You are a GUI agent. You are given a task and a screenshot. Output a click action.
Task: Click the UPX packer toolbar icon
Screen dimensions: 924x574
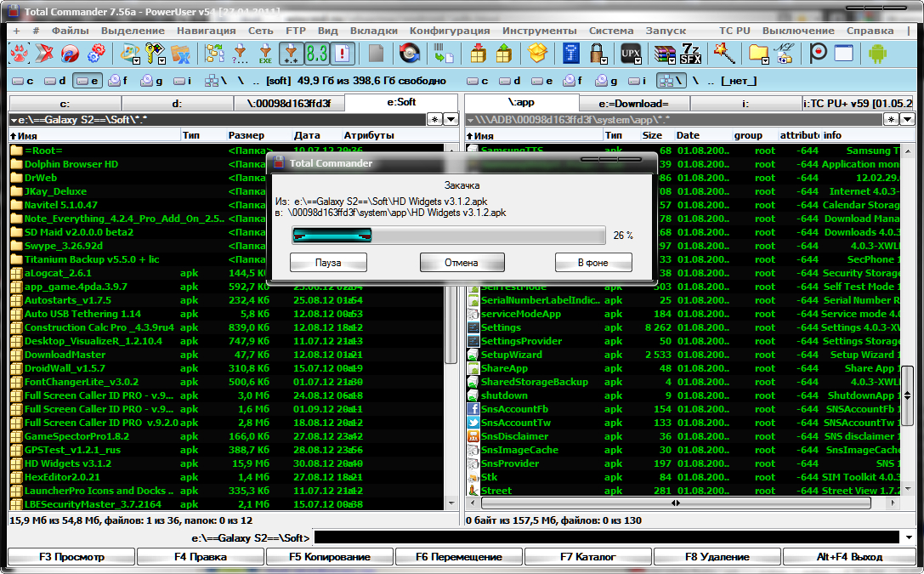tap(628, 54)
